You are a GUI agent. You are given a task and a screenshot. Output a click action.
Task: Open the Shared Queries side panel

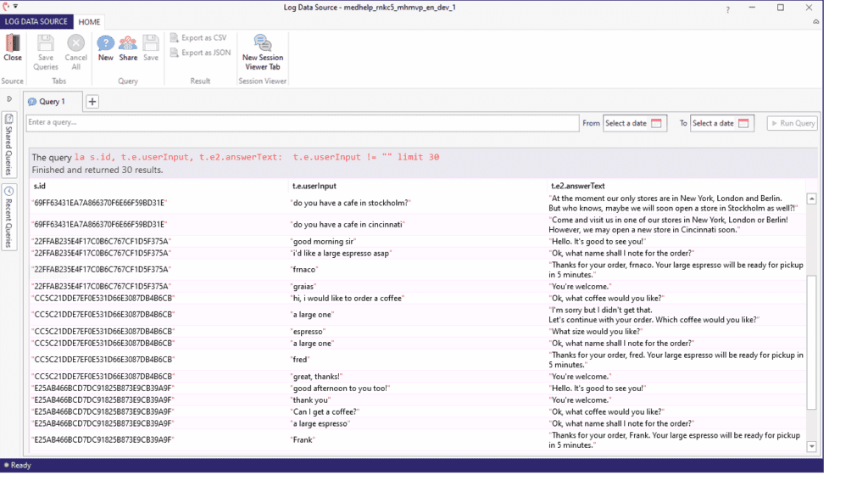point(8,144)
